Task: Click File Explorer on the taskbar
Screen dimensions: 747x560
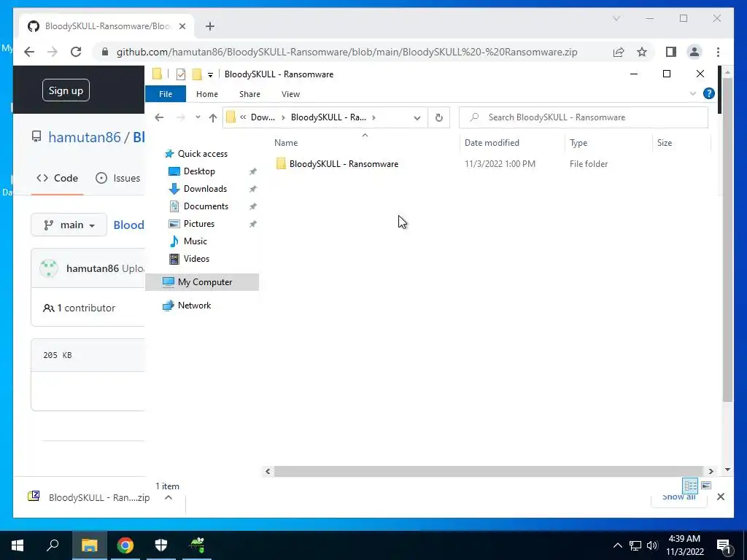Action: (x=89, y=545)
